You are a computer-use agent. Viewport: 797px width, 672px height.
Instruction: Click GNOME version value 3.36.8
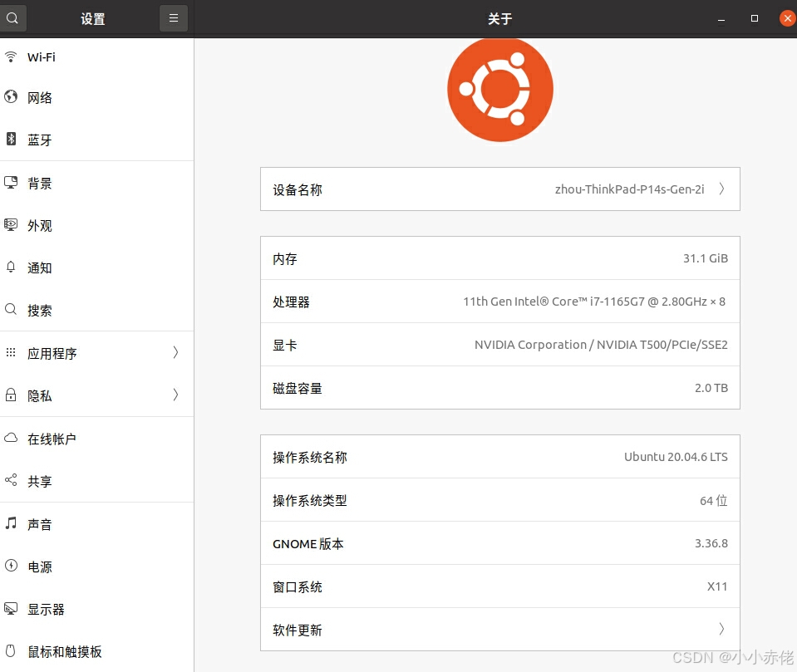711,543
